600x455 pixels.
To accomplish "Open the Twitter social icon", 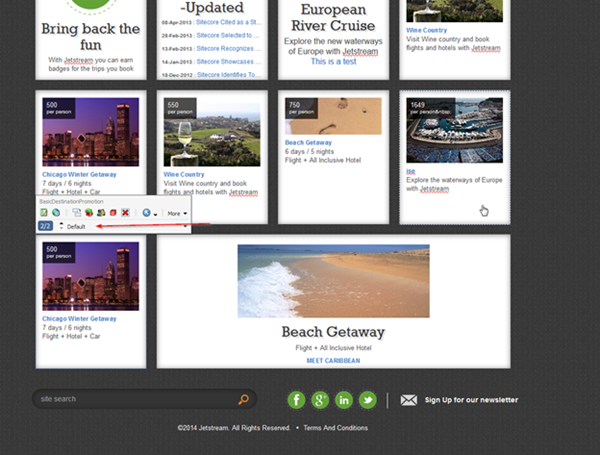I will pyautogui.click(x=368, y=400).
